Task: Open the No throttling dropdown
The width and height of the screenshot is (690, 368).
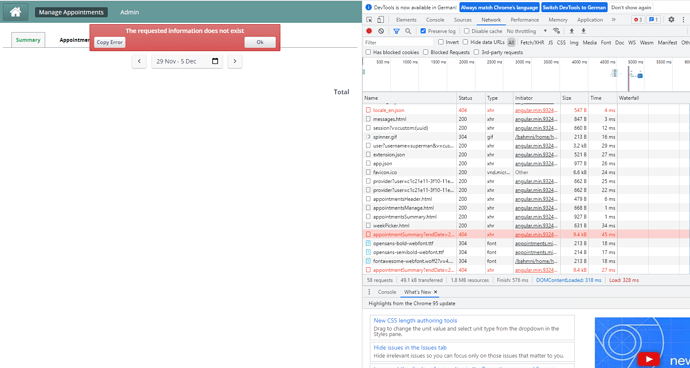Action: (527, 31)
